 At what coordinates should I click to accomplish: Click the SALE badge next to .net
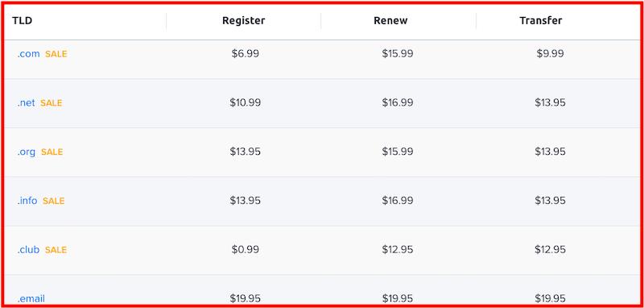pos(51,103)
